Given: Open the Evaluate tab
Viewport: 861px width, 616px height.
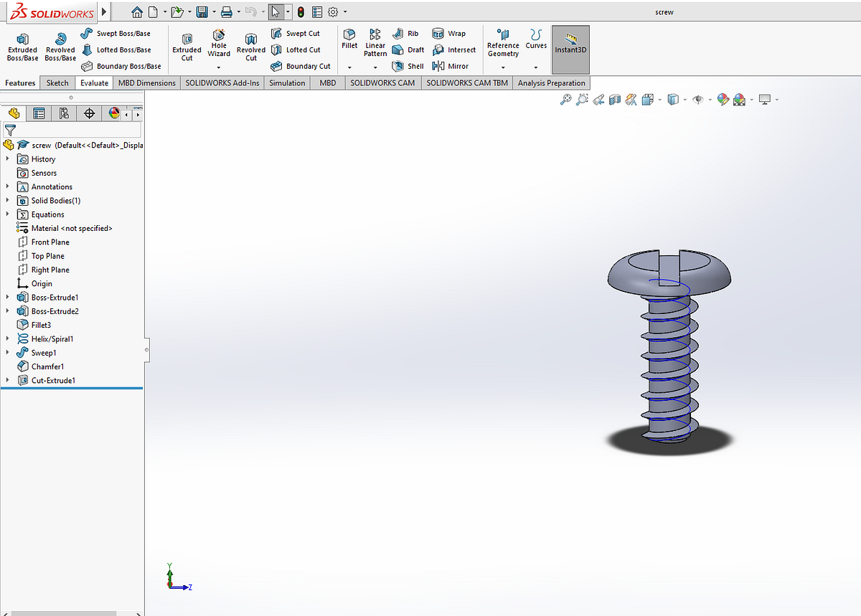Looking at the screenshot, I should (94, 82).
